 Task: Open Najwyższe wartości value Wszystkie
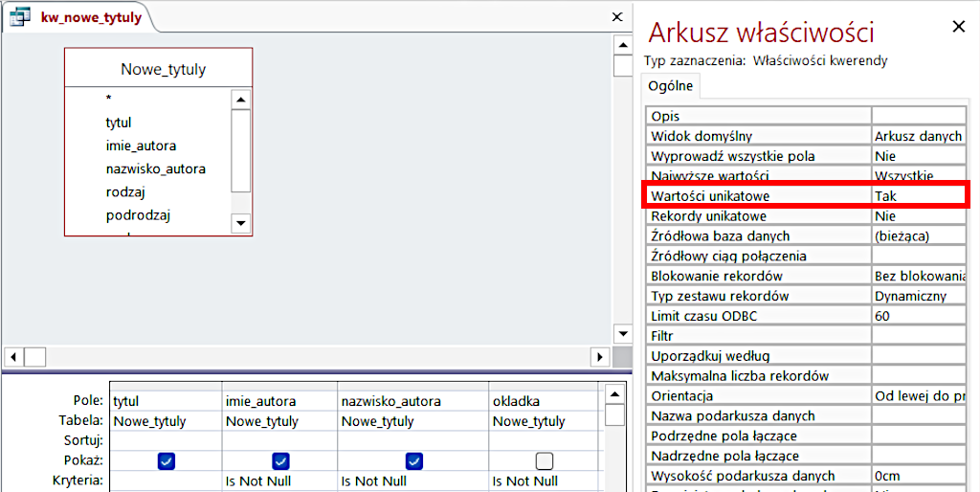(920, 174)
